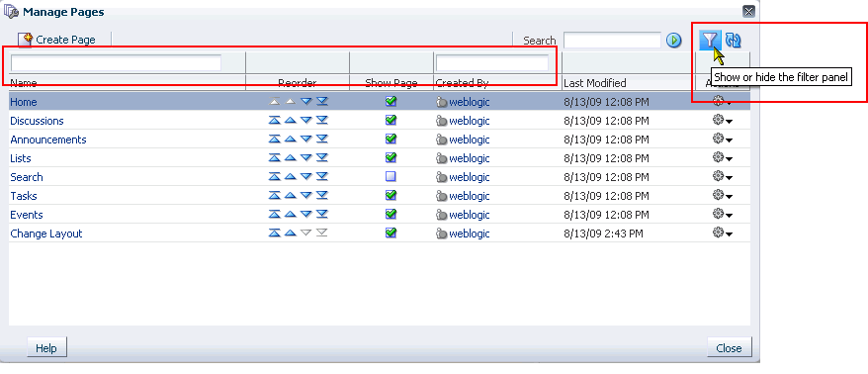Screen dimensions: 868x374
Task: Open Actions menu for Change Layout row
Action: (x=723, y=234)
